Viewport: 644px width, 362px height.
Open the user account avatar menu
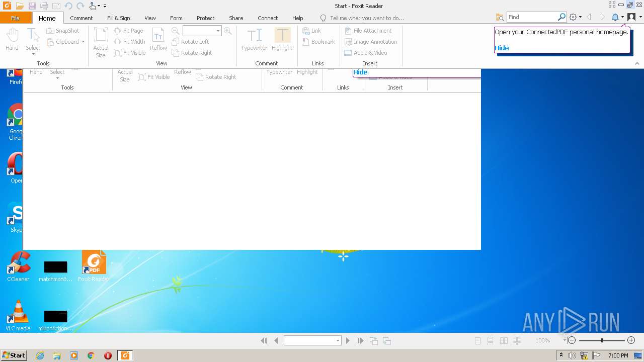click(x=634, y=17)
